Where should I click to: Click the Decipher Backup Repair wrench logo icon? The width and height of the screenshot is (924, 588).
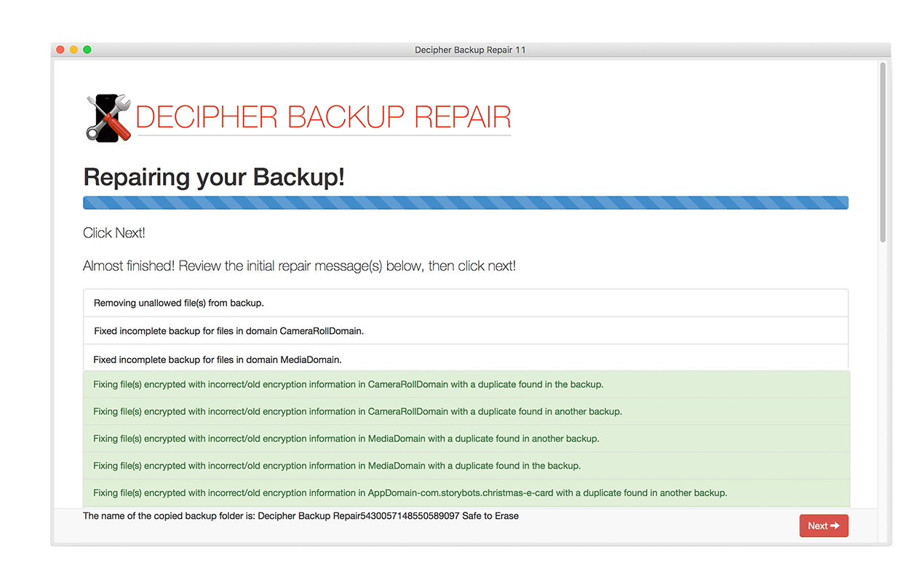tap(107, 116)
